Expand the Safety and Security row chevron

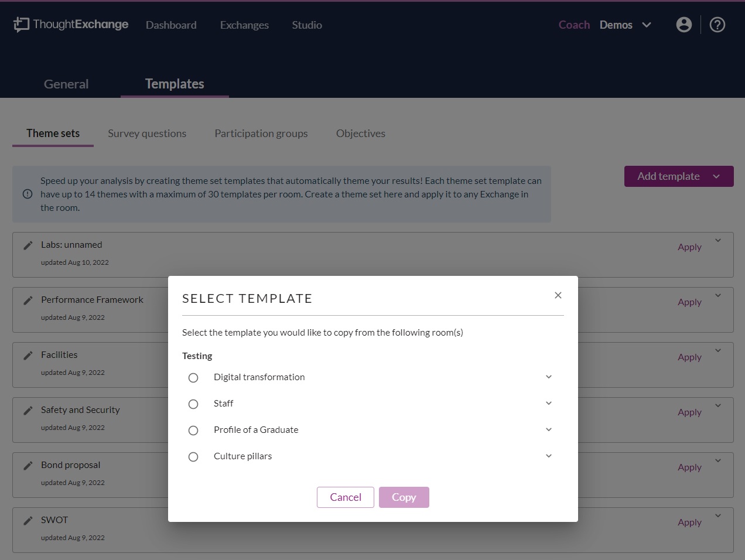pos(718,405)
